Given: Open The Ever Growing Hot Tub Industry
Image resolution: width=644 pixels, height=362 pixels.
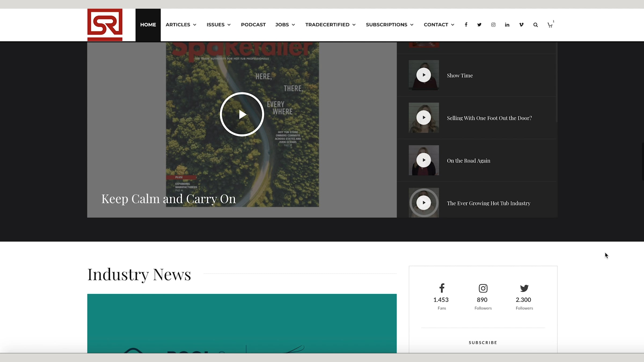Looking at the screenshot, I should pos(488,203).
